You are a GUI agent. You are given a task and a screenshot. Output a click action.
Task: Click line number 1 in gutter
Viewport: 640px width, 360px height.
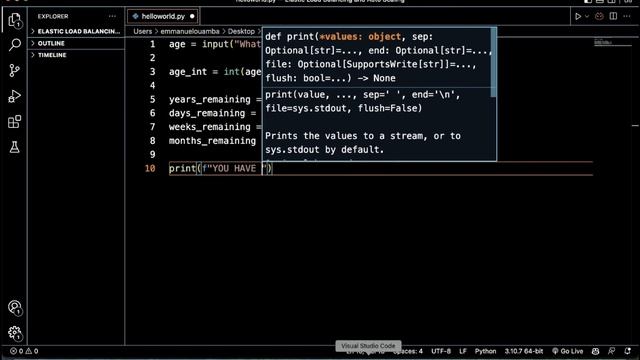point(152,44)
